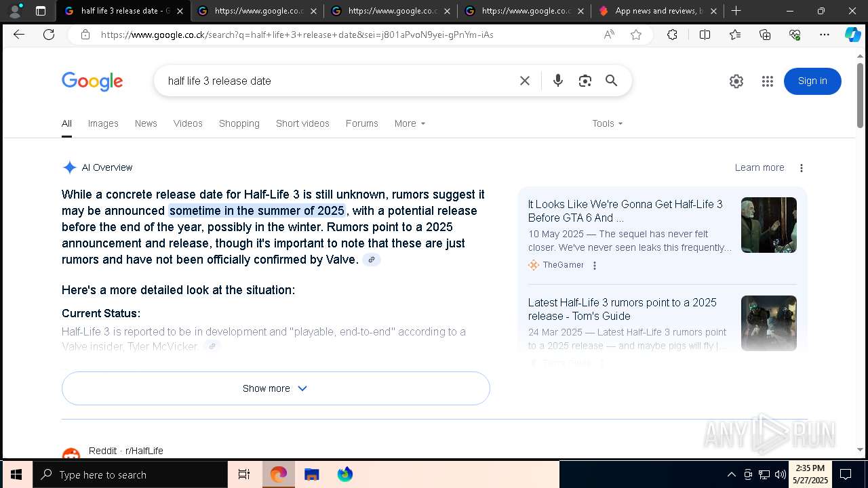Screen dimensions: 868x488
Task: Switch to Forums results tab
Action: [x=362, y=123]
